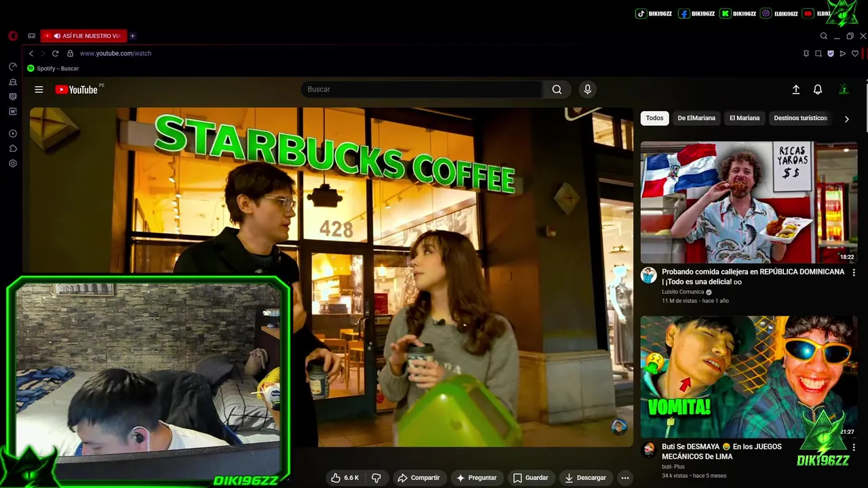Screen dimensions: 868x488
Task: Open the VOMITA! video thumbnail
Action: click(749, 377)
